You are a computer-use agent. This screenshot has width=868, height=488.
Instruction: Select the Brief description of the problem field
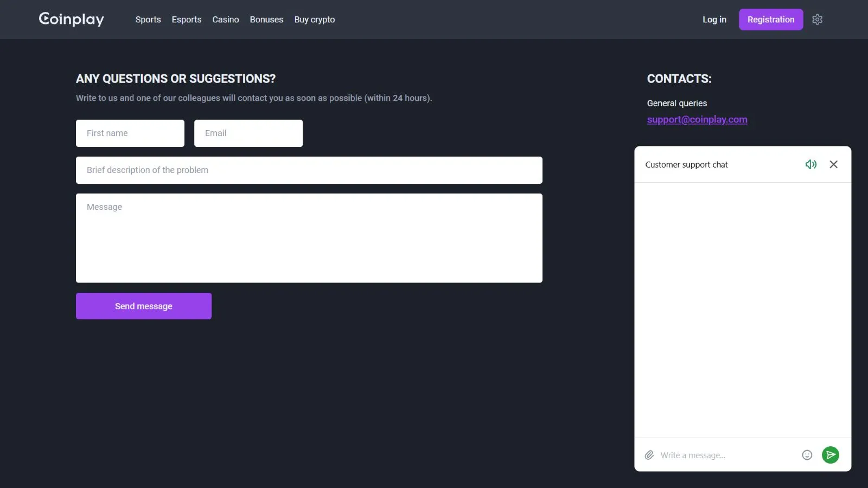click(309, 170)
